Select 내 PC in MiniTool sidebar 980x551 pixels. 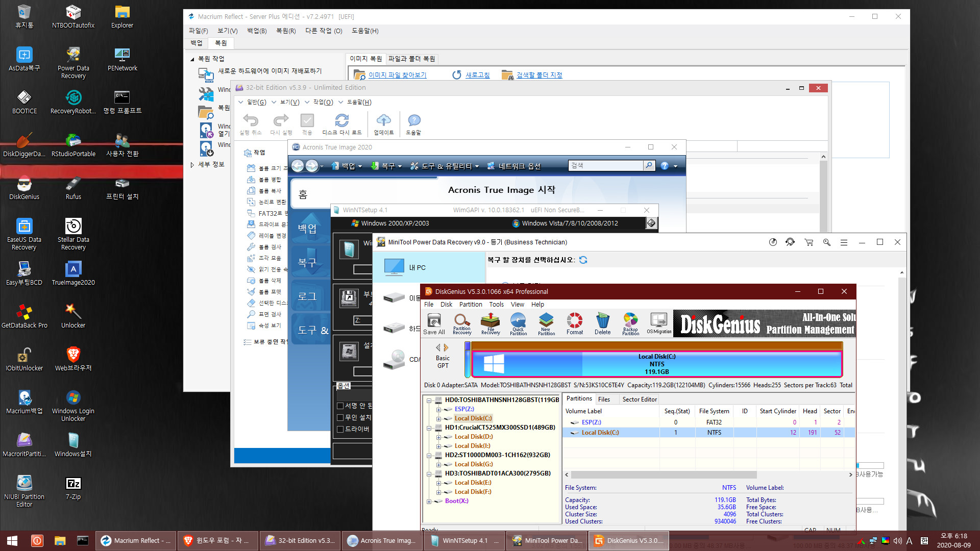tap(429, 267)
